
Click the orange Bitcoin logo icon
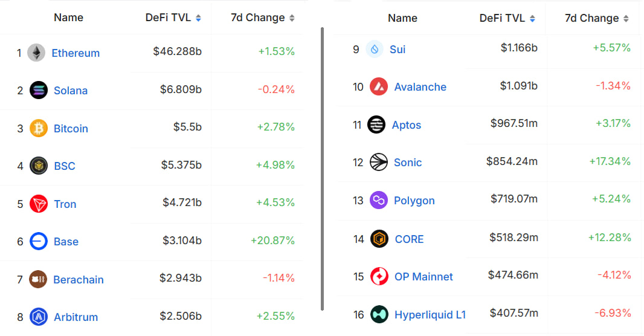pos(39,128)
